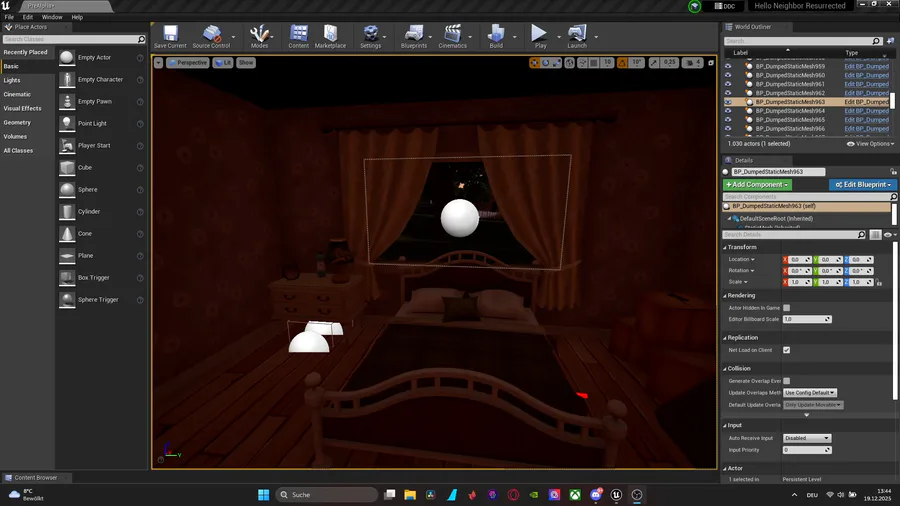
Task: Select the Lights category
Action: coord(27,80)
